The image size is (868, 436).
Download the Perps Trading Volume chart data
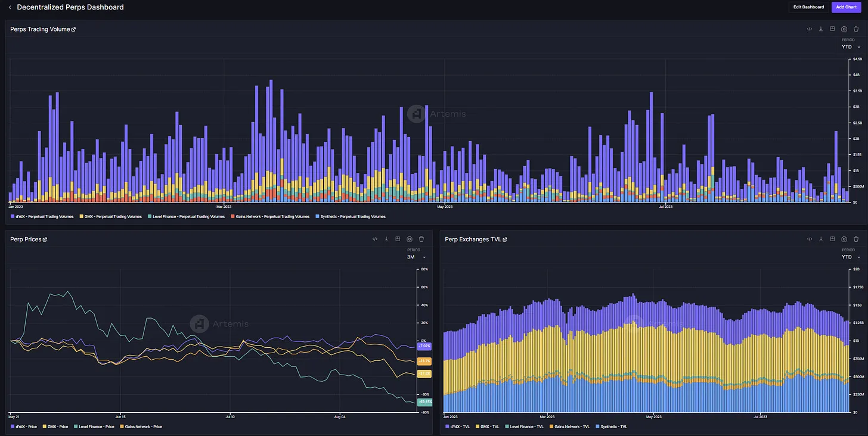pyautogui.click(x=821, y=29)
